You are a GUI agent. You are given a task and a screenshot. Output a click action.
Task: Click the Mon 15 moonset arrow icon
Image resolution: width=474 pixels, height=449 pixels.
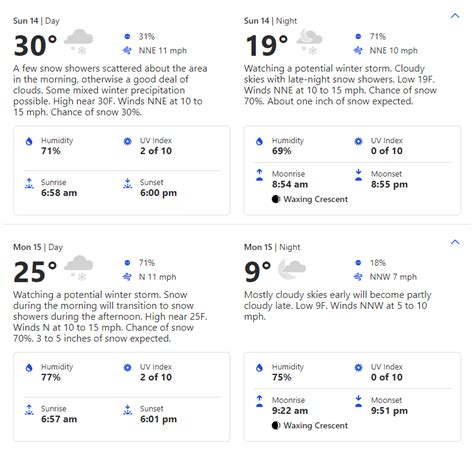click(x=358, y=401)
